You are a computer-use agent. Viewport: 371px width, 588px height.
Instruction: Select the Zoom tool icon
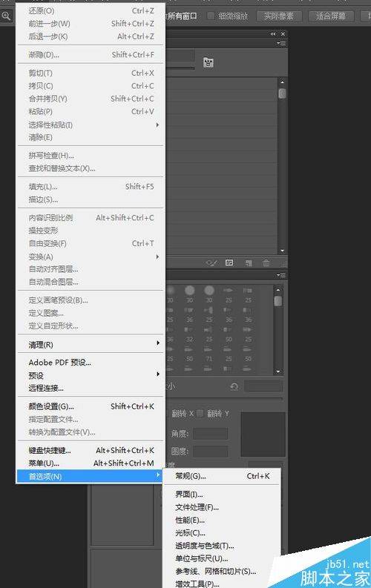pyautogui.click(x=6, y=16)
